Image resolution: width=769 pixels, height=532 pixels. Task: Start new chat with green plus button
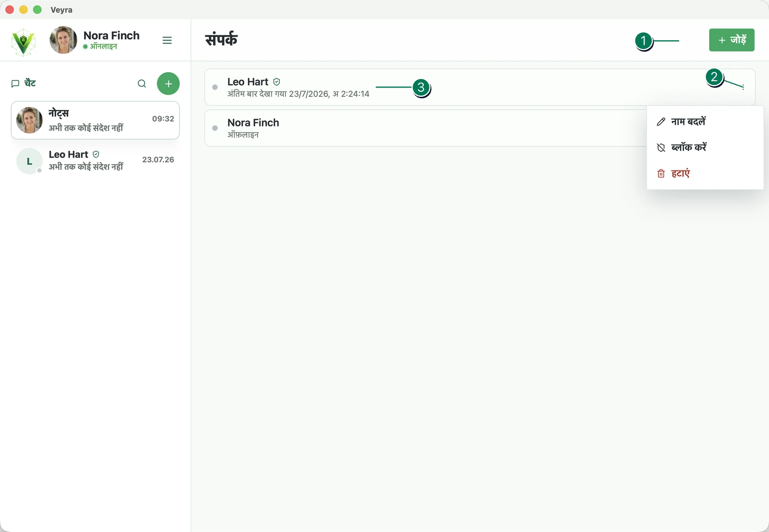point(168,84)
